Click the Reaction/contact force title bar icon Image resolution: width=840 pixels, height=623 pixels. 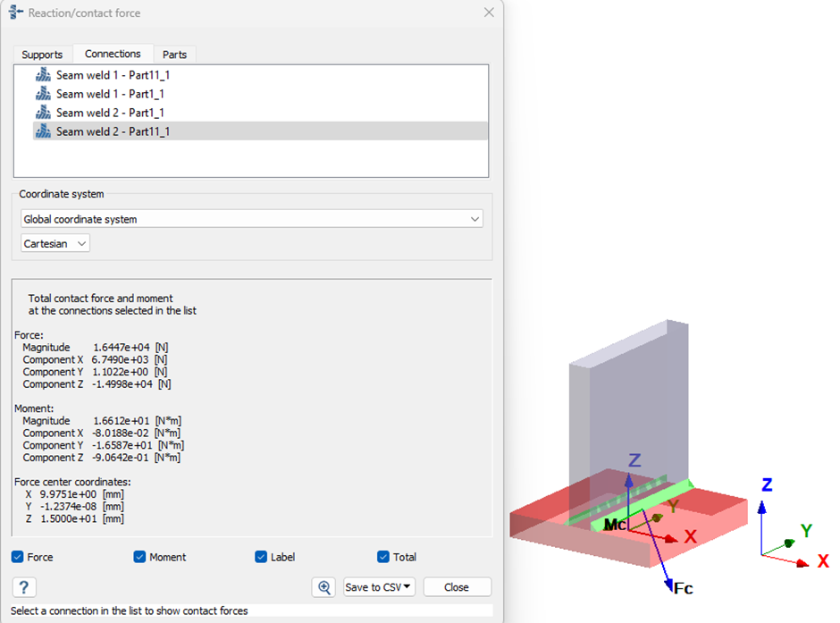15,13
